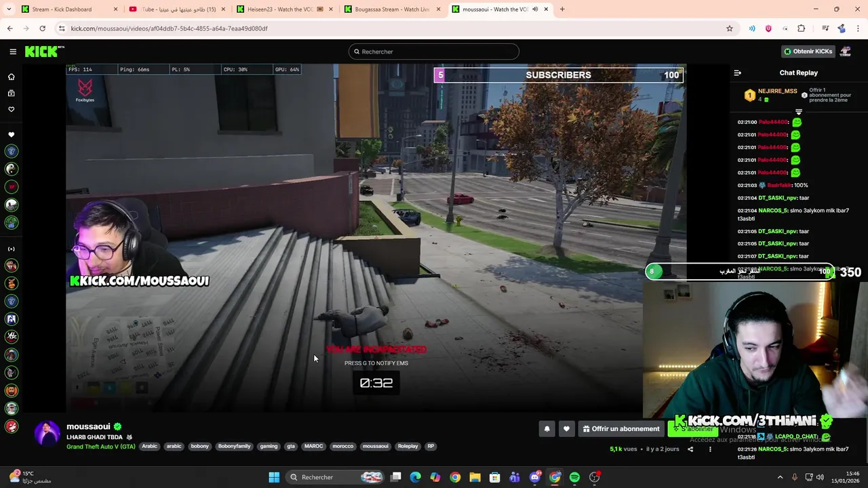Focus the Rechercher search field on Kick
Viewport: 868px width, 488px height.
[434, 52]
